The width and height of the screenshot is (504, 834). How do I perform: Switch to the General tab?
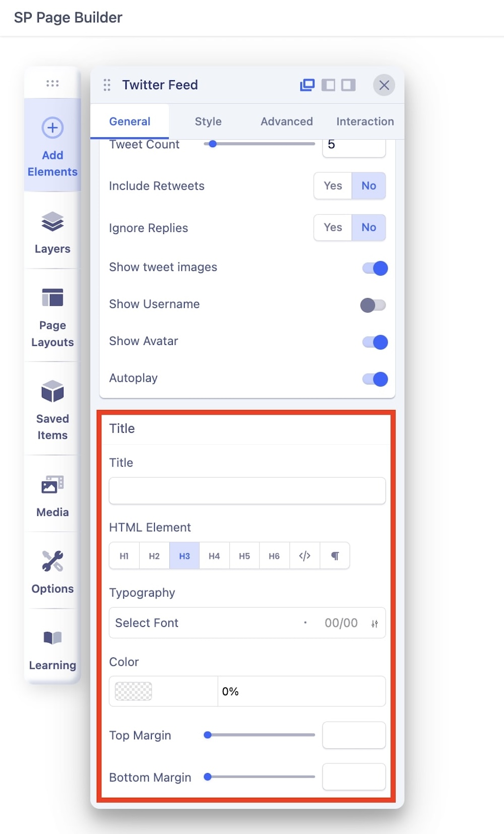(130, 122)
